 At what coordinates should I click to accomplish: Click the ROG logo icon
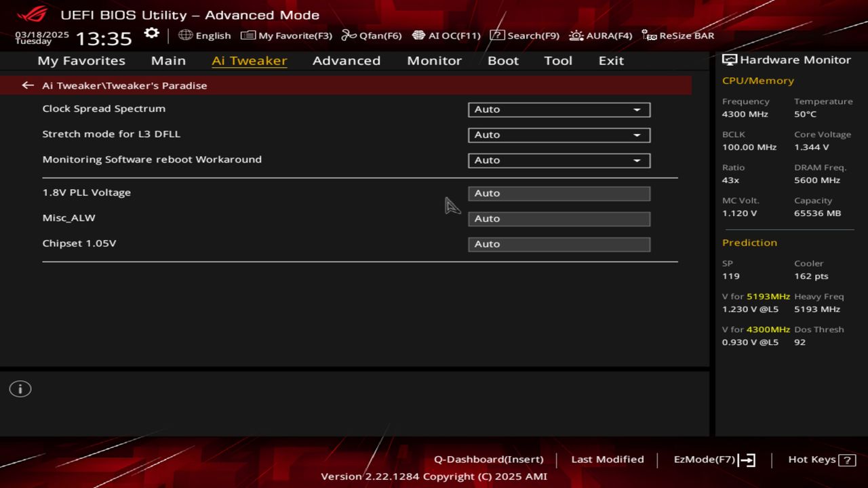[31, 14]
